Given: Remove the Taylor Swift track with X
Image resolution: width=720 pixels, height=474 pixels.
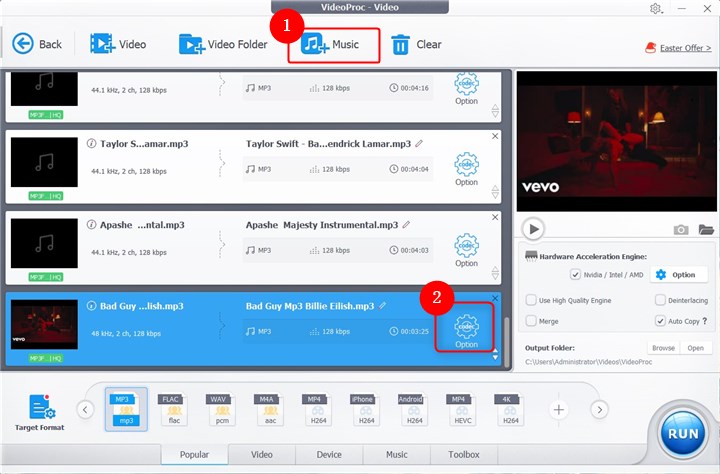Looking at the screenshot, I should pos(495,136).
